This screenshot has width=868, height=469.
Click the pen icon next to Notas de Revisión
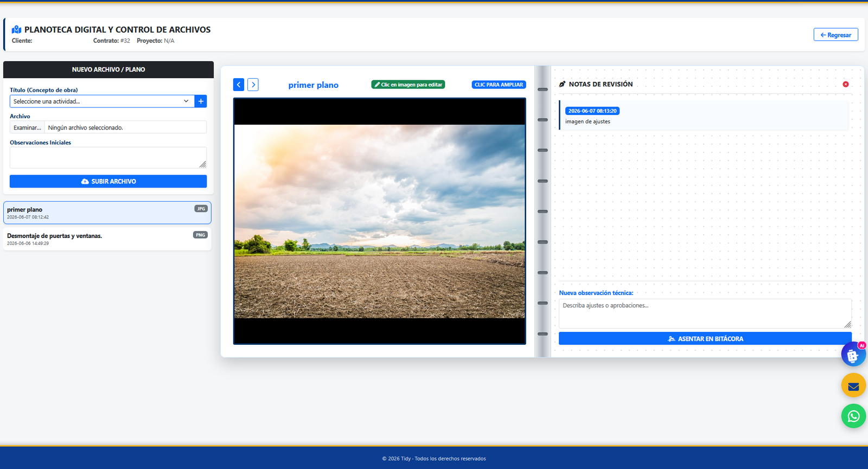[x=563, y=84]
